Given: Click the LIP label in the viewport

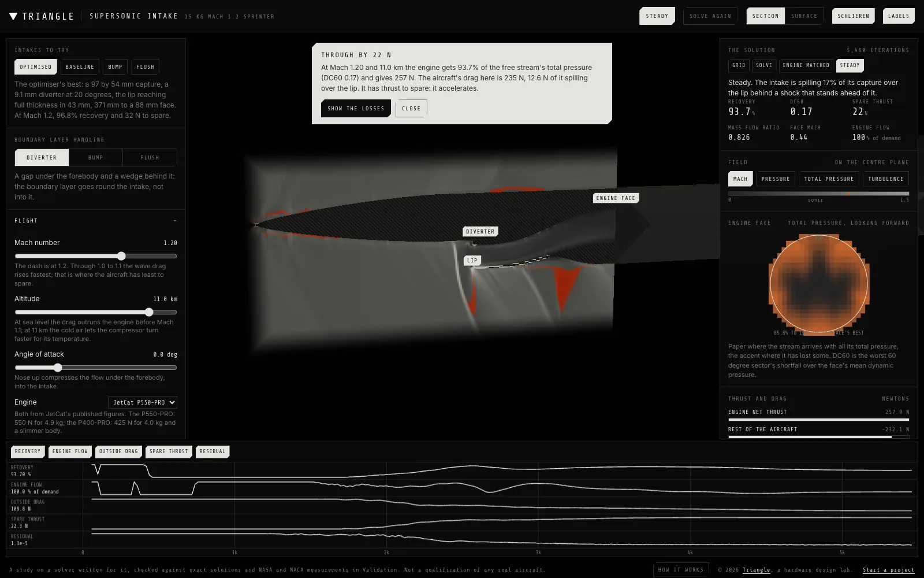Looking at the screenshot, I should (472, 261).
